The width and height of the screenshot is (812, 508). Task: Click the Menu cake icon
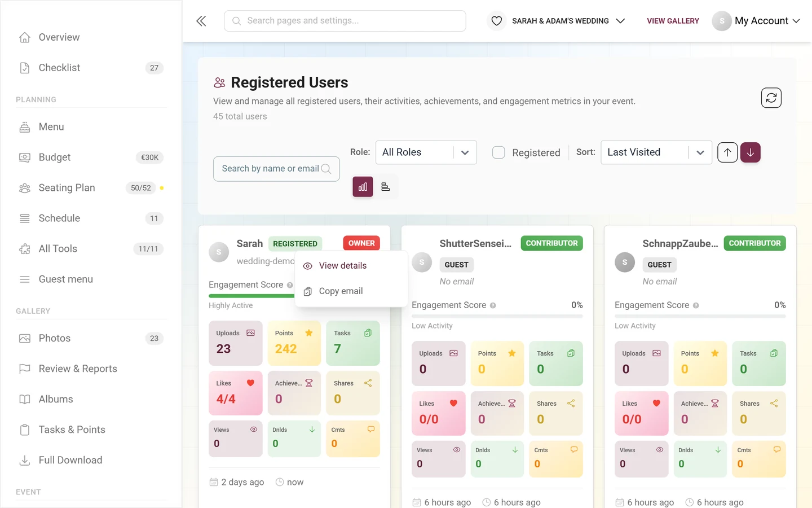pyautogui.click(x=25, y=127)
